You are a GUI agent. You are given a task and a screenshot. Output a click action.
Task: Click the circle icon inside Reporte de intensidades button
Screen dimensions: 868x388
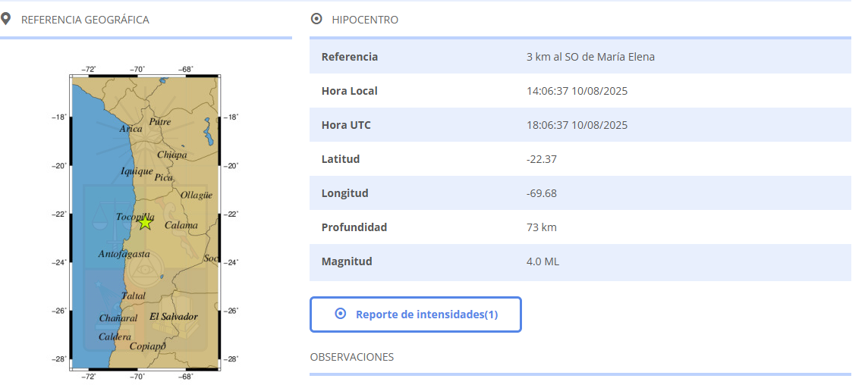coord(341,314)
